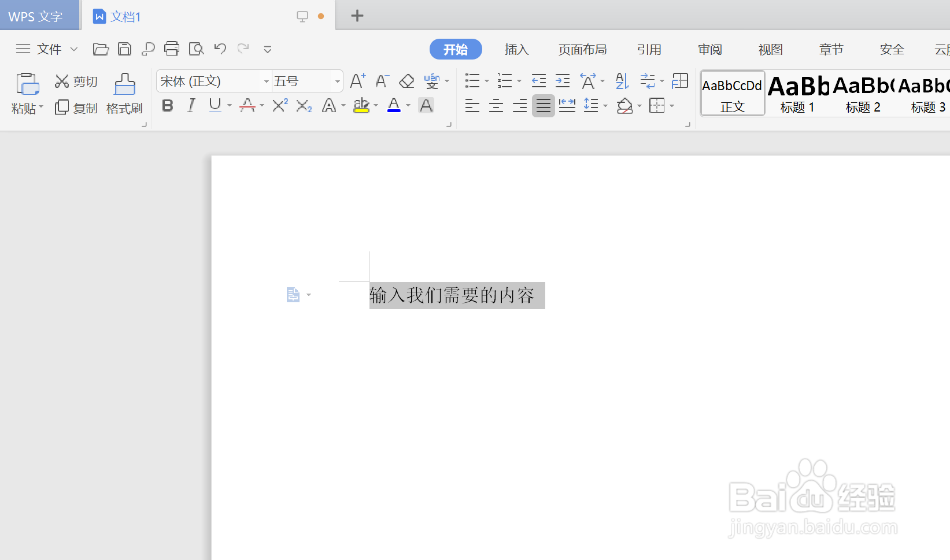The width and height of the screenshot is (950, 560).
Task: Open the font settings dialog launcher
Action: click(x=449, y=124)
